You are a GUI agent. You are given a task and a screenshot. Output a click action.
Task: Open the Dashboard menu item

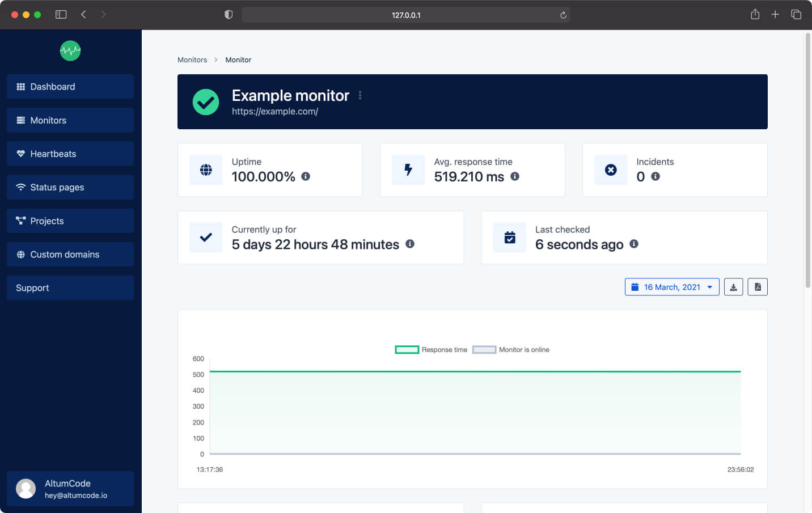coord(70,87)
